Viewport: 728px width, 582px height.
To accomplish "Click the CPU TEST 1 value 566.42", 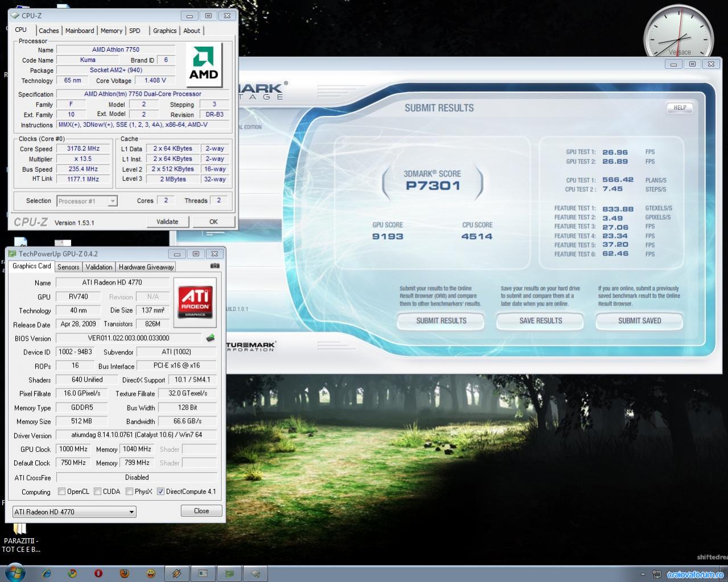I will point(618,180).
